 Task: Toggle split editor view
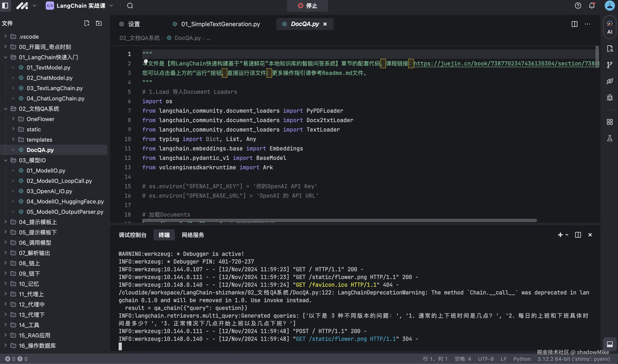(x=574, y=24)
